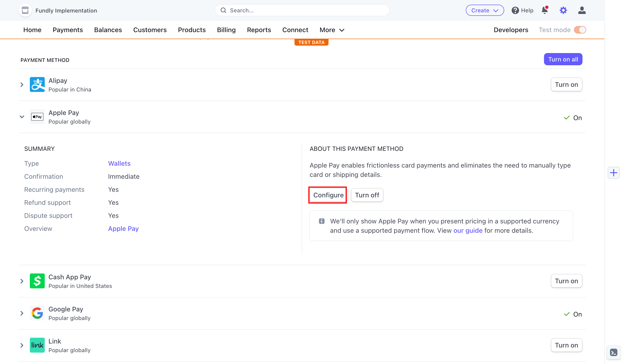Open the user profile icon
This screenshot has width=623, height=364.
pos(582,10)
